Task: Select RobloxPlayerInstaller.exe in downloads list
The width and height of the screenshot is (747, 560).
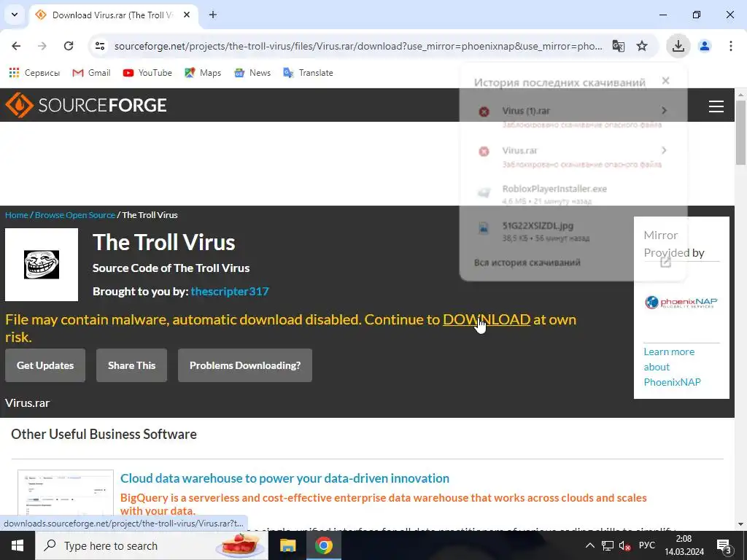Action: coord(573,194)
